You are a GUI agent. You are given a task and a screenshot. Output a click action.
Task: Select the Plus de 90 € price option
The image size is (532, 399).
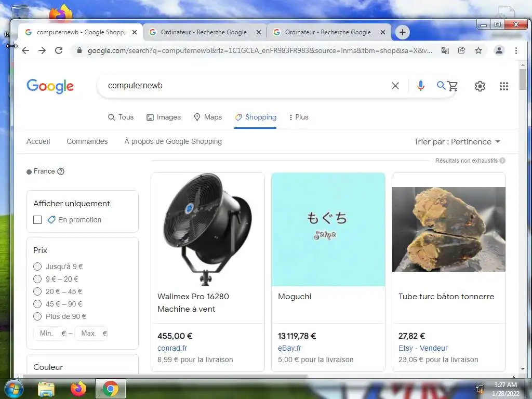37,316
